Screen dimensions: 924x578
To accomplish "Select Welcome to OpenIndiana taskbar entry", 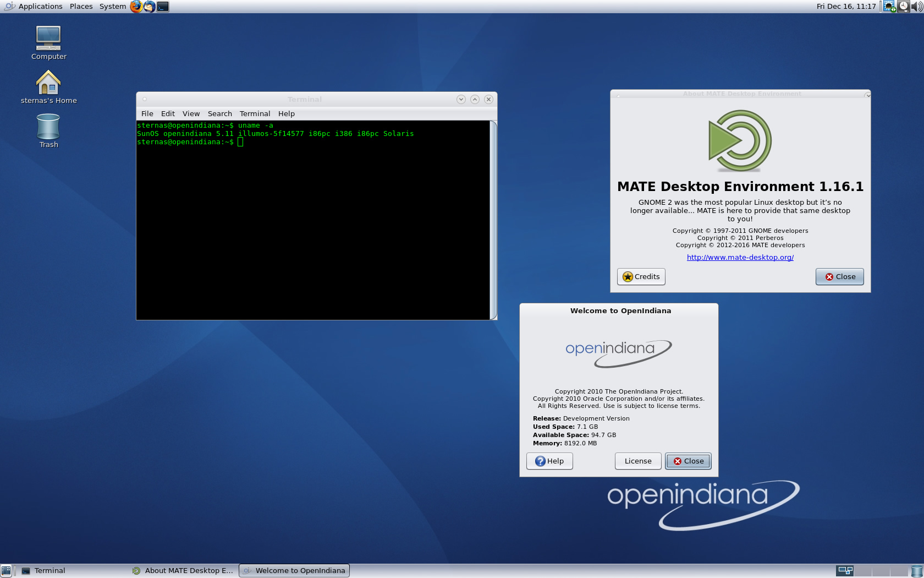I will (294, 571).
